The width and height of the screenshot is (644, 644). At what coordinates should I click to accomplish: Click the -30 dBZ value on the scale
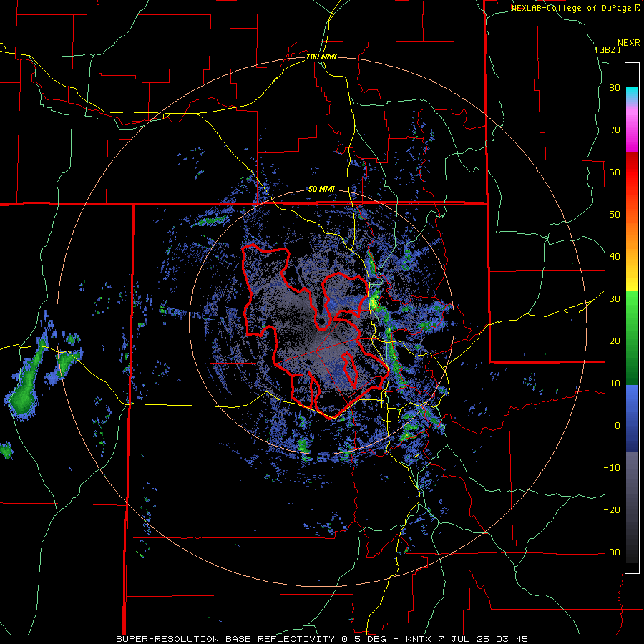click(612, 552)
